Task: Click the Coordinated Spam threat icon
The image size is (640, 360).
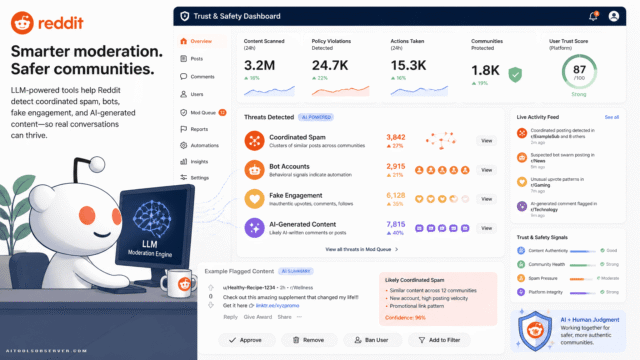Action: [x=254, y=140]
